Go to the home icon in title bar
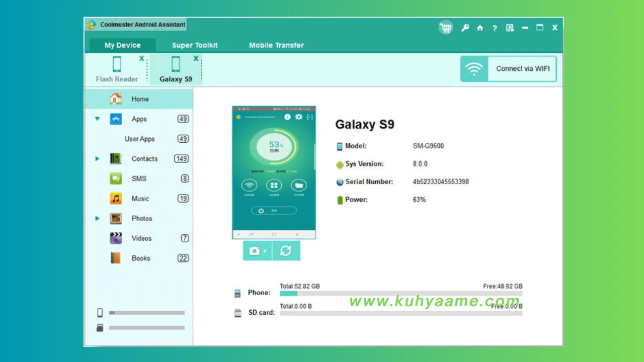Viewport: 644px width, 362px height. pyautogui.click(x=480, y=28)
